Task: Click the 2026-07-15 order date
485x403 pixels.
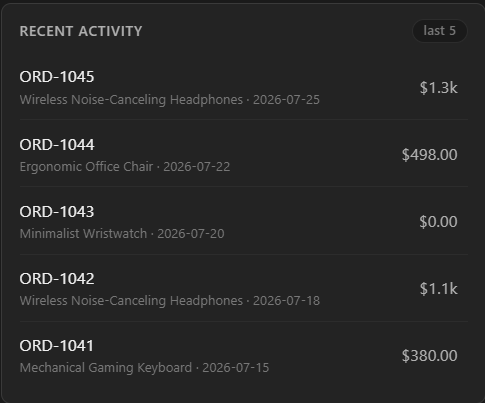Action: pyautogui.click(x=236, y=368)
